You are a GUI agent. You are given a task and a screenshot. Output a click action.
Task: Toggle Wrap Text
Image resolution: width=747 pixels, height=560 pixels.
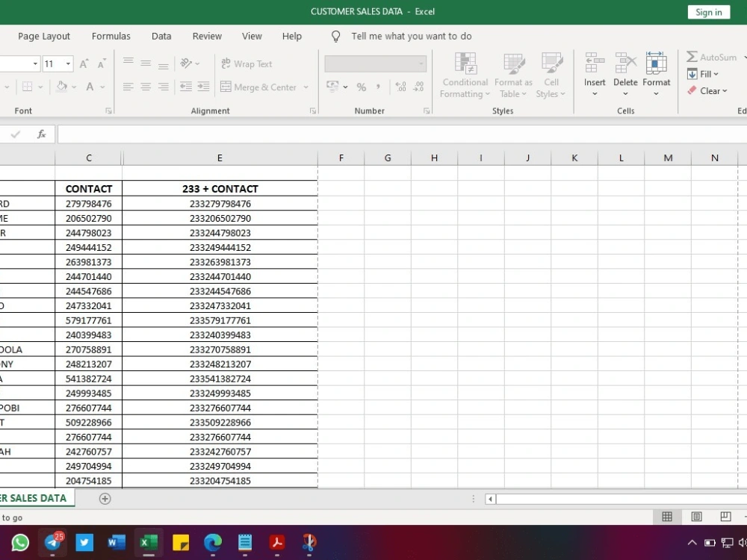tap(247, 63)
